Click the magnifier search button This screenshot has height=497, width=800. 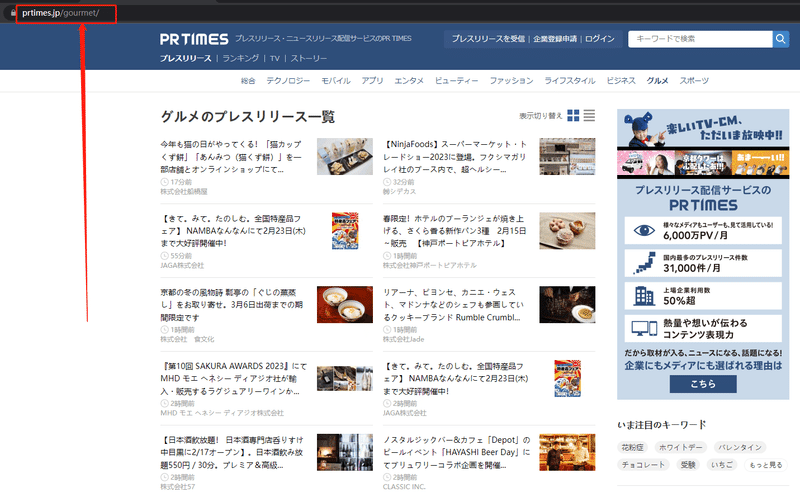click(x=781, y=39)
